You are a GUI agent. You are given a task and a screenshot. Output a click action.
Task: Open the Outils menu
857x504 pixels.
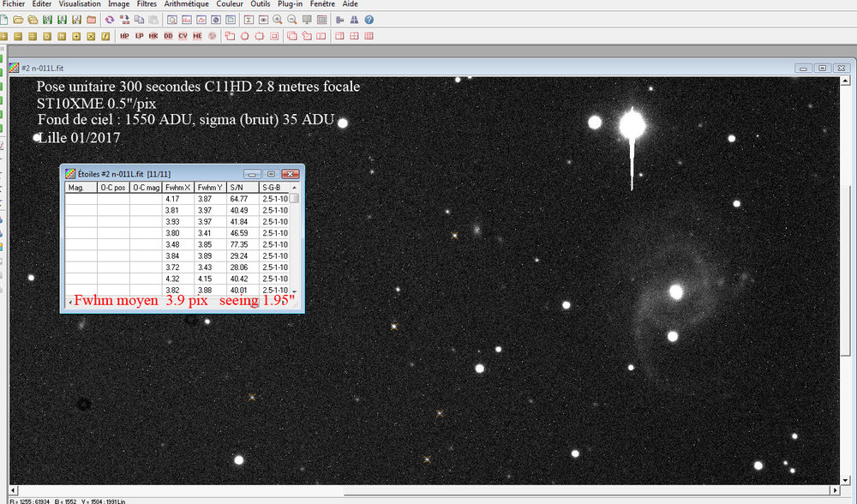pyautogui.click(x=261, y=3)
